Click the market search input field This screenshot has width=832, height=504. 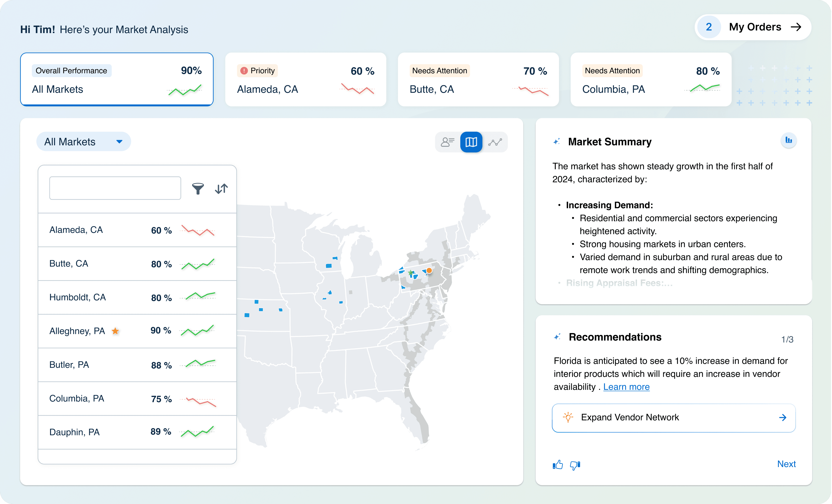tap(115, 188)
